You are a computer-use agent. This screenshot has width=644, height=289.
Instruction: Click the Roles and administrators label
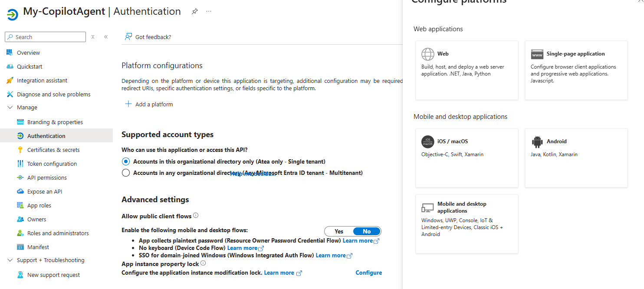[58, 233]
